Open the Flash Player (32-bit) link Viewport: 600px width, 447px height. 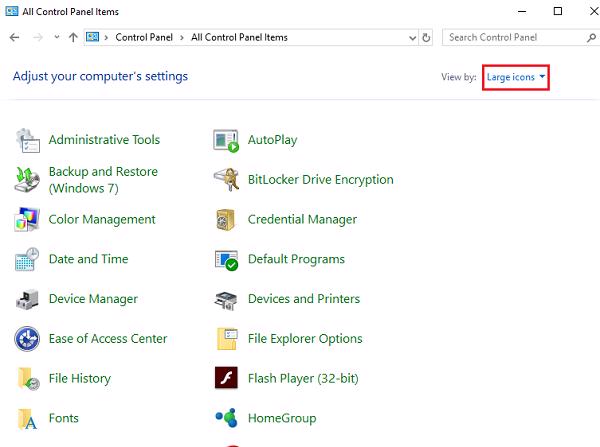tap(303, 379)
